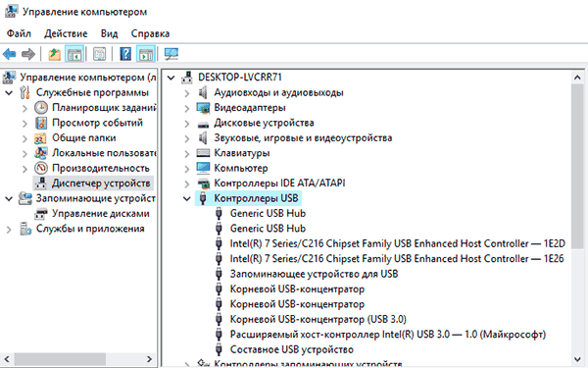
Task: Collapse the Запоминающие устройства node
Action: click(x=9, y=198)
